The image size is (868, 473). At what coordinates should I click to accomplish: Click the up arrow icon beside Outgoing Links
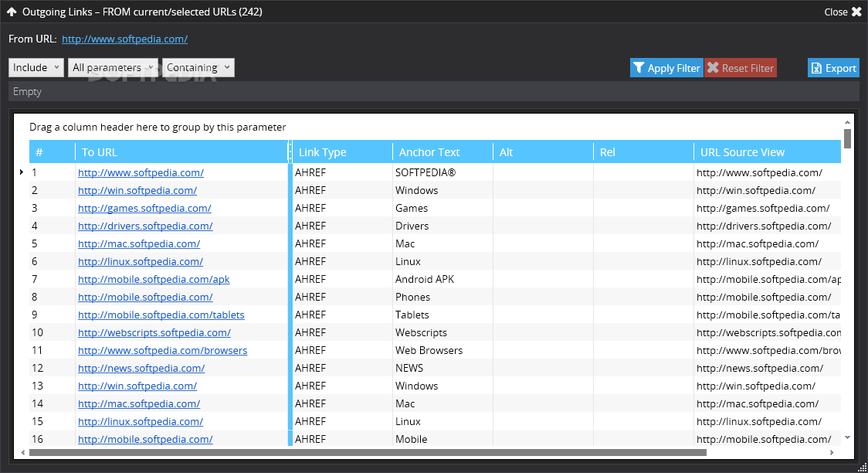pos(11,12)
